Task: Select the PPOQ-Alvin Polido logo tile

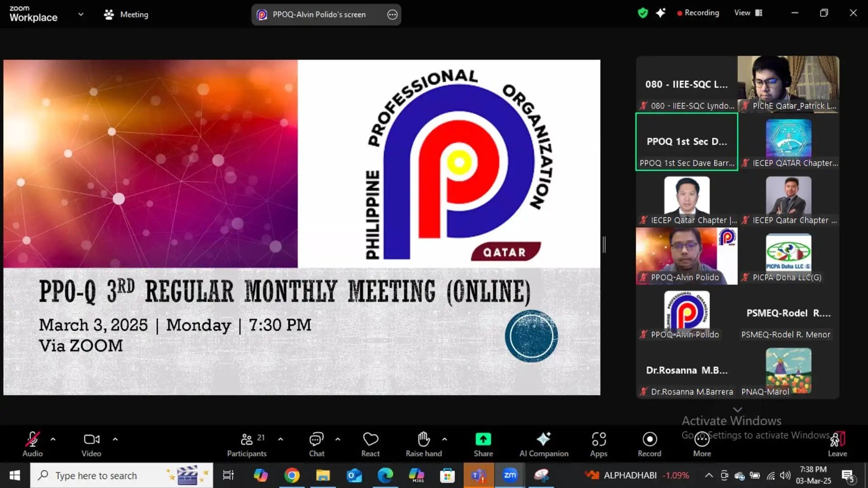Action: pyautogui.click(x=687, y=314)
